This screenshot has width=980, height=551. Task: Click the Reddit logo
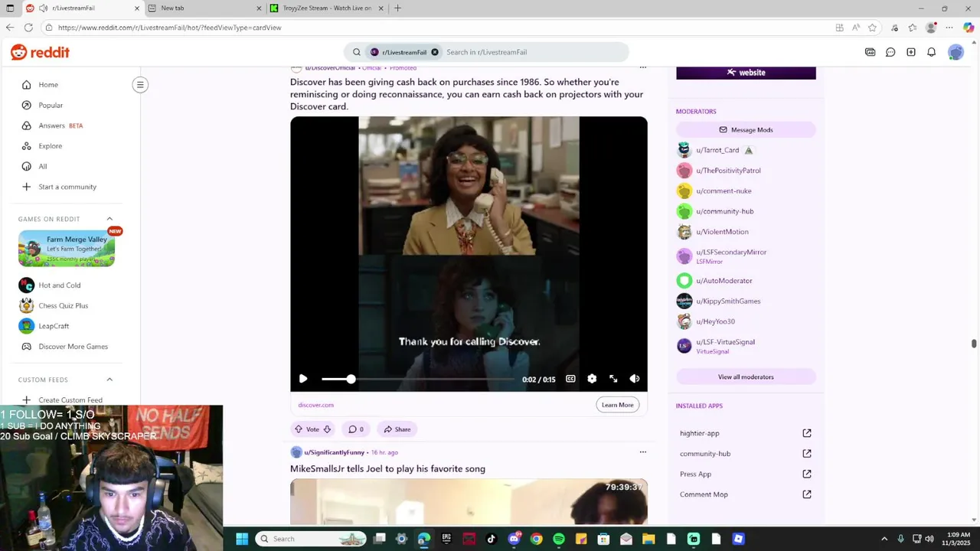click(40, 52)
